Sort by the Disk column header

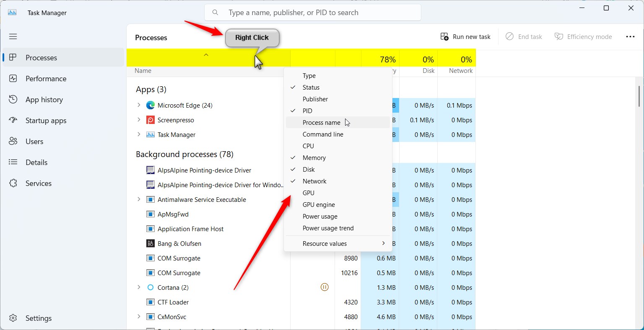tap(418, 63)
